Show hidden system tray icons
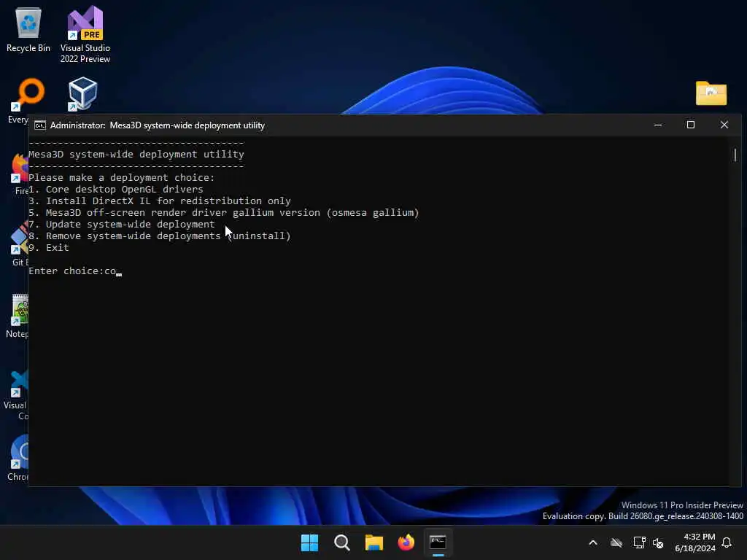Image resolution: width=747 pixels, height=560 pixels. coord(593,542)
